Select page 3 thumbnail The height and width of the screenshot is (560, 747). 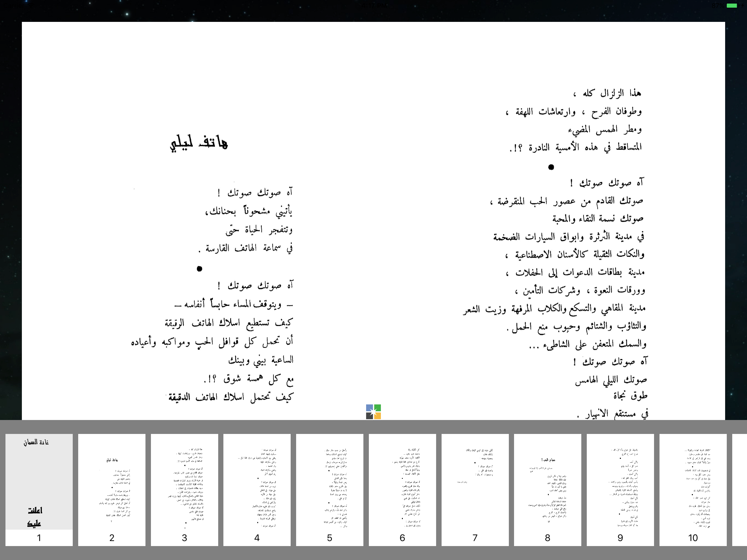(184, 490)
